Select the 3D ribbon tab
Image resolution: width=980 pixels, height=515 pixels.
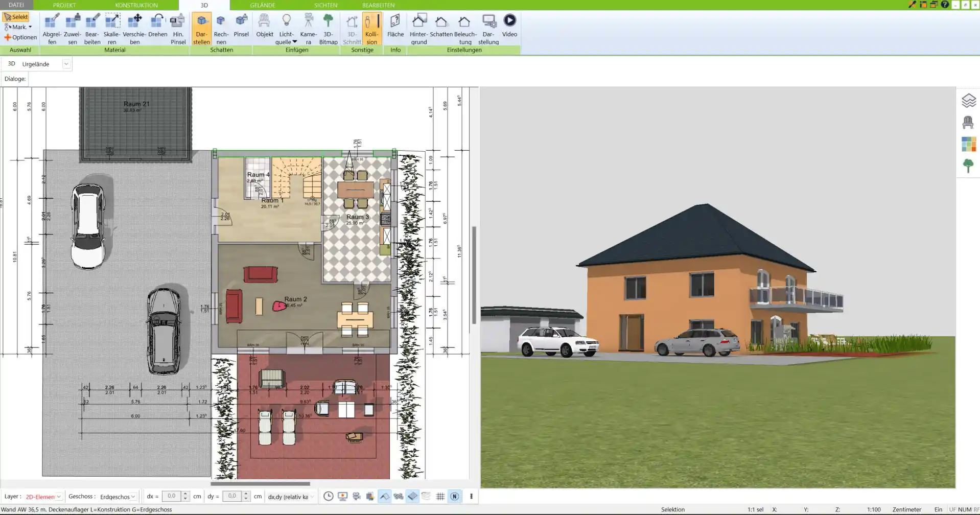pos(204,5)
